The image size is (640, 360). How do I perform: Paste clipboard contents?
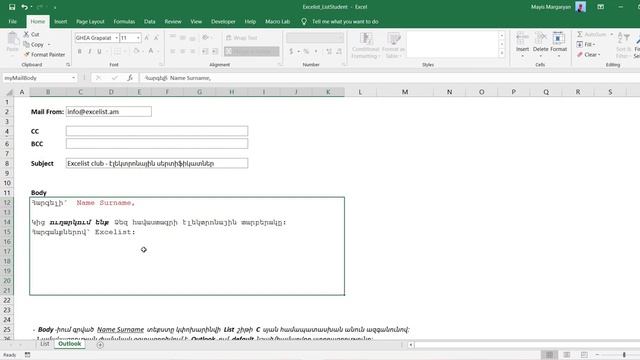pyautogui.click(x=12, y=43)
